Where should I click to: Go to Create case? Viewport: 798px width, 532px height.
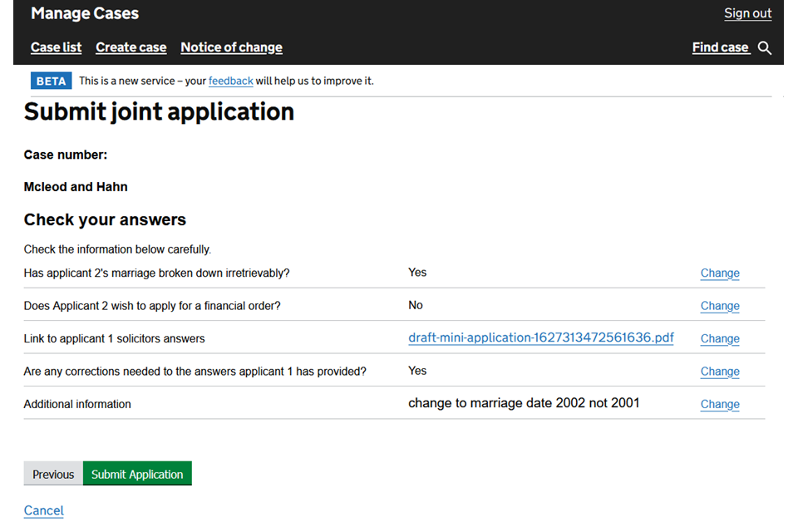pyautogui.click(x=131, y=47)
